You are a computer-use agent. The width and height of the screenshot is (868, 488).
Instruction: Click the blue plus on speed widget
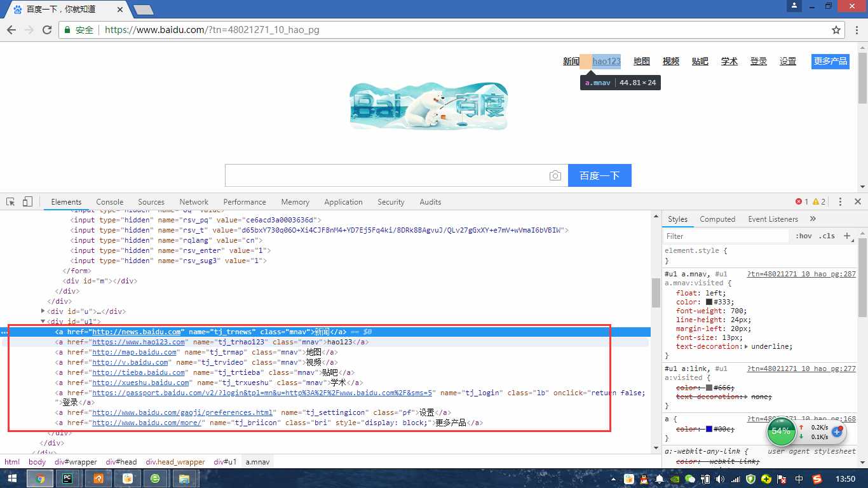click(837, 432)
